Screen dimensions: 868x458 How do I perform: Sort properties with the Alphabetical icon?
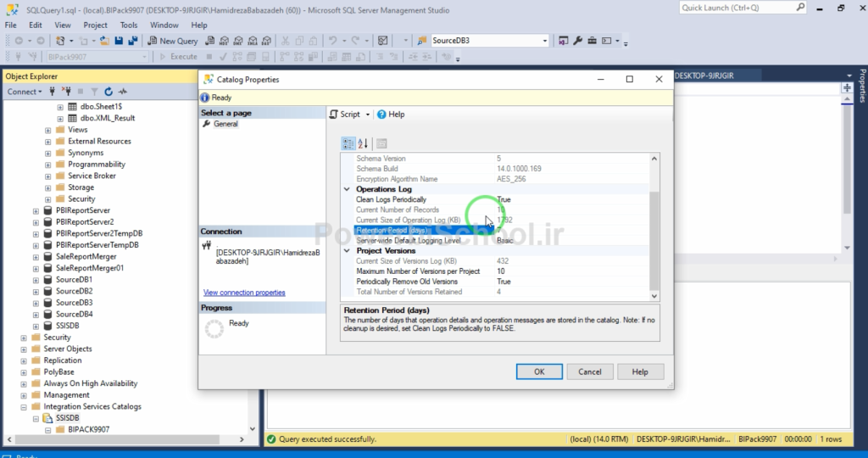click(363, 143)
